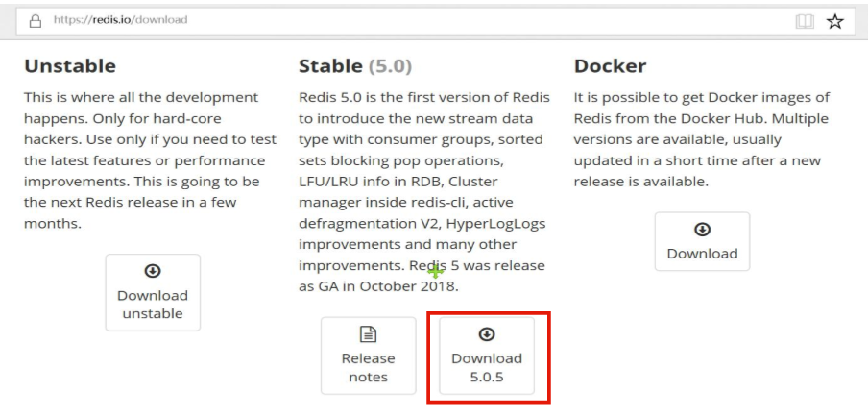868x417 pixels.
Task: Bookmark the page with the star icon
Action: (834, 21)
